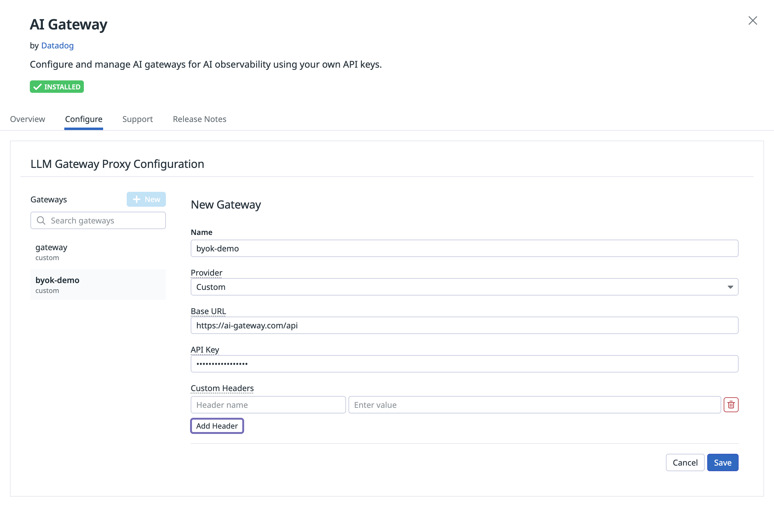
Task: Click the Header name input
Action: pos(268,405)
